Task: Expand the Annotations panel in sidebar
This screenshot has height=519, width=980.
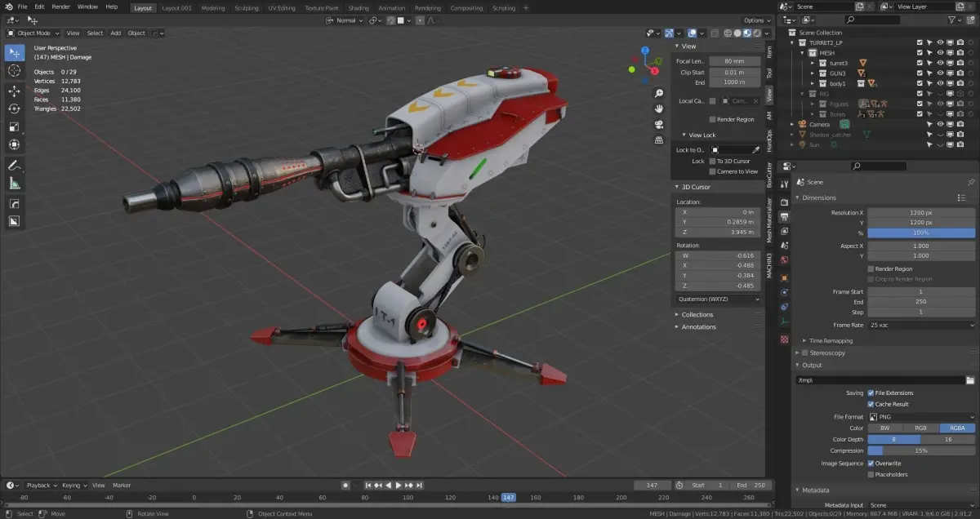Action: 699,326
